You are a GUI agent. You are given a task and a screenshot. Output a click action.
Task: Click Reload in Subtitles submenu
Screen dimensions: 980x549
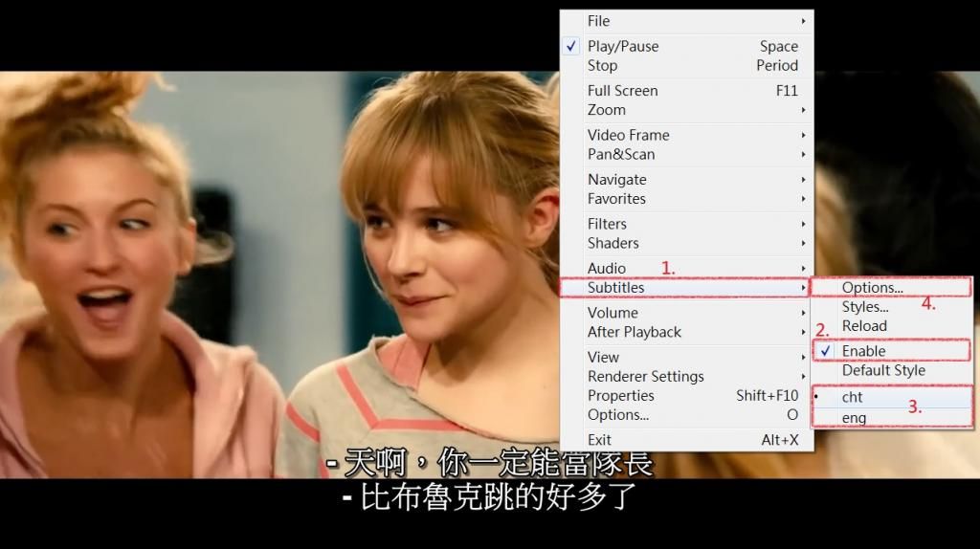[x=892, y=326]
